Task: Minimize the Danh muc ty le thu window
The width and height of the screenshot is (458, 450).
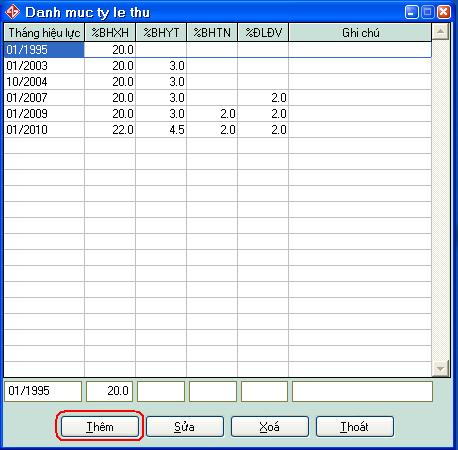Action: click(x=411, y=12)
